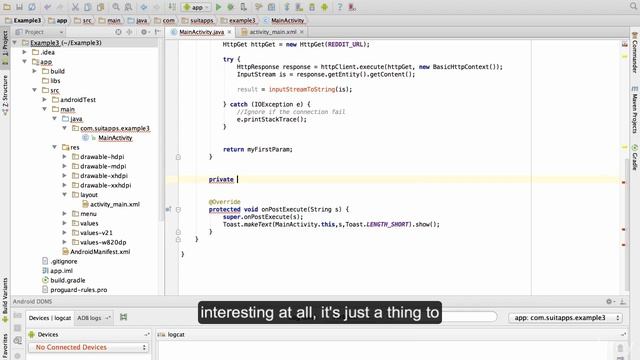The image size is (640, 360).
Task: Expand the drawable-hdpi folder
Action: [64, 157]
